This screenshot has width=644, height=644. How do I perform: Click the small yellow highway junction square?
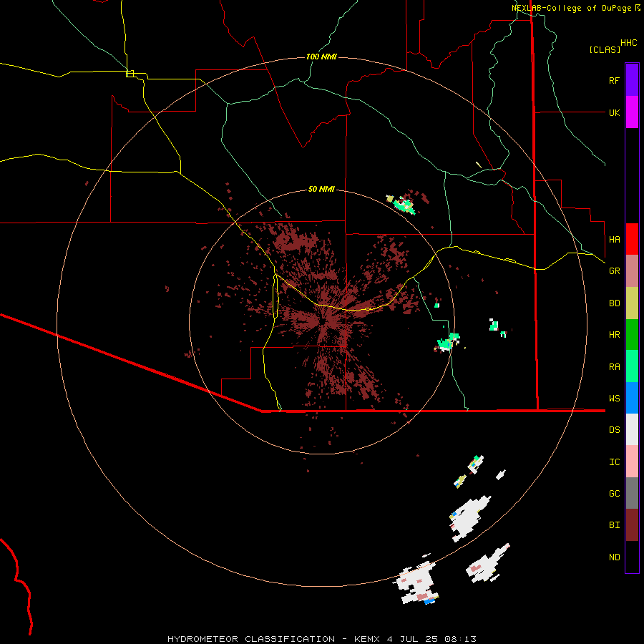[x=130, y=74]
